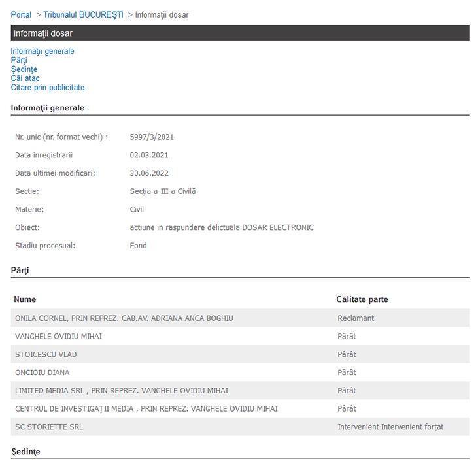Screen dimensions: 476x464
Task: Select LIMITED MEDIA SRL party name
Action: pyautogui.click(x=122, y=391)
